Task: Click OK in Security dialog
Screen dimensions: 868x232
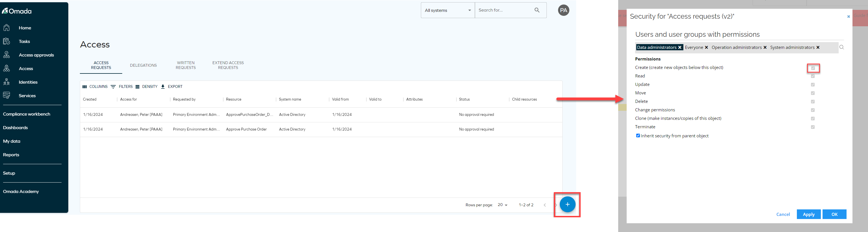Action: 834,214
